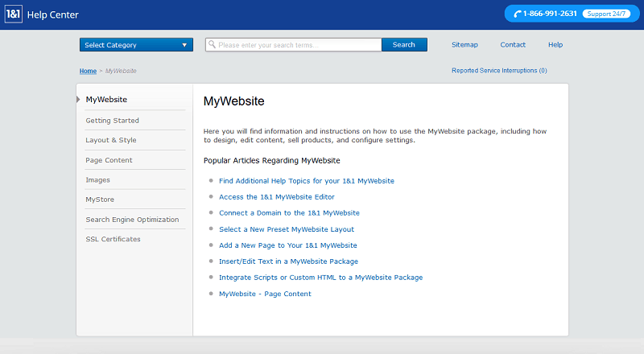
Task: Click the 1-866-991-2631 phone number
Action: point(550,14)
